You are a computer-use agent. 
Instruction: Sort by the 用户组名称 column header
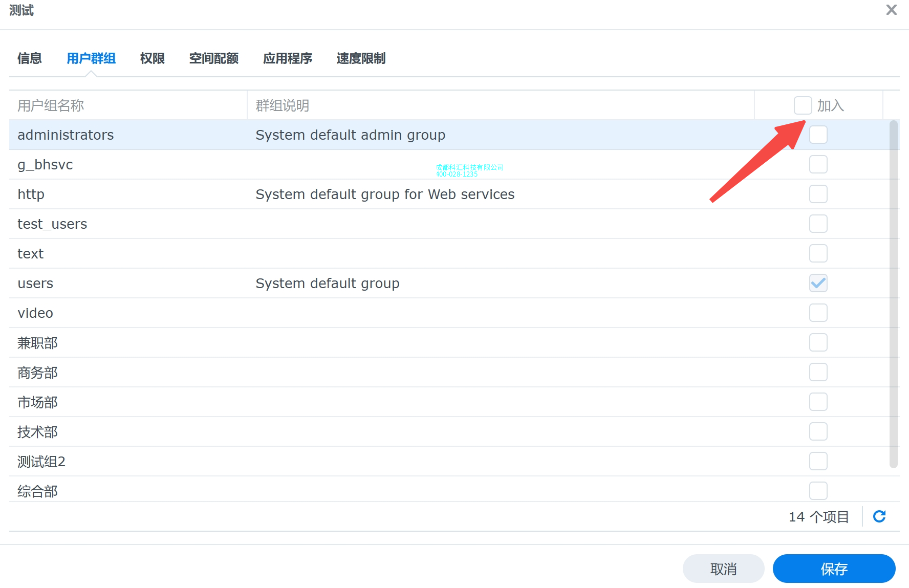point(51,105)
